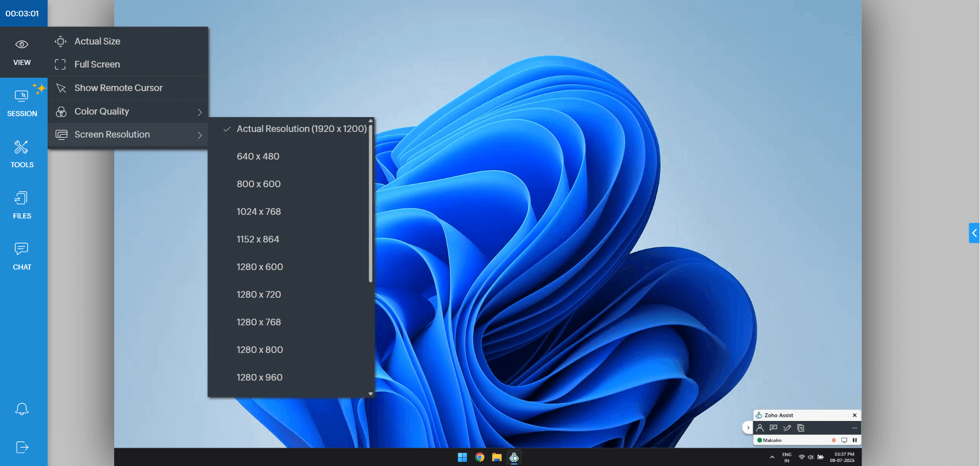980x466 pixels.
Task: Open the Chat panel in sidebar
Action: (22, 256)
